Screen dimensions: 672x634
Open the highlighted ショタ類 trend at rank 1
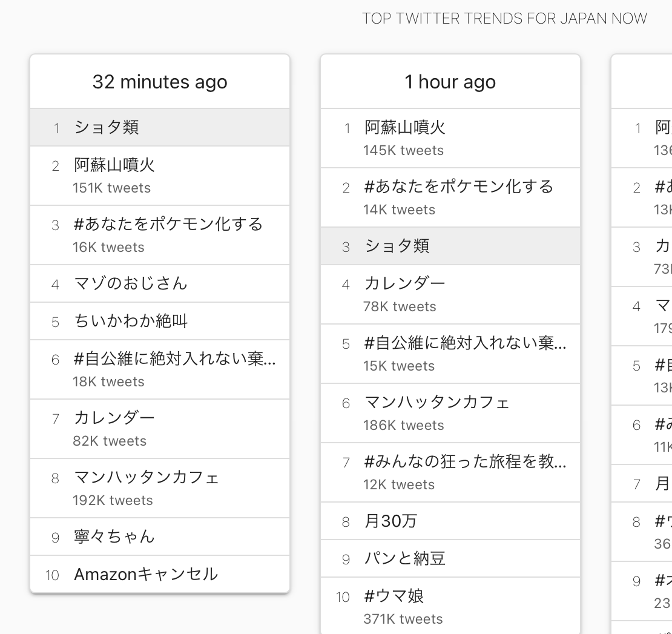click(x=160, y=127)
